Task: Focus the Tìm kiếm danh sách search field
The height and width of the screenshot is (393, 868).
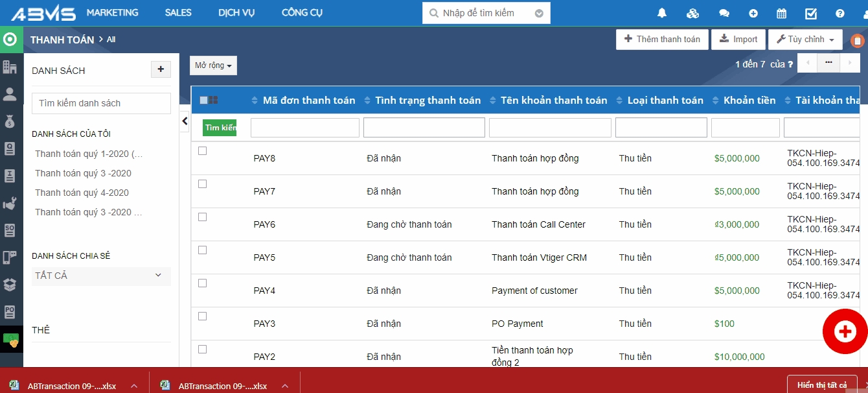Action: [101, 103]
